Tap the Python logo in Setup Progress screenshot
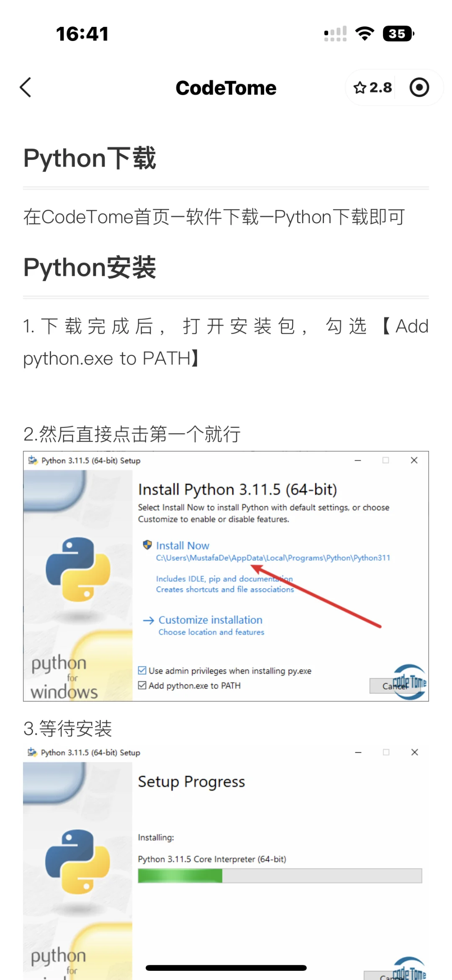 77,862
